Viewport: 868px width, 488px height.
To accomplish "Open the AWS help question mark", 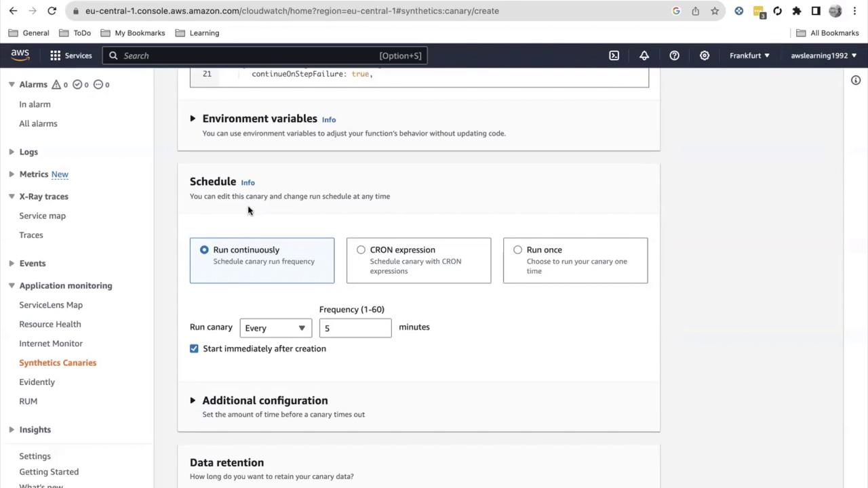I will tap(674, 56).
